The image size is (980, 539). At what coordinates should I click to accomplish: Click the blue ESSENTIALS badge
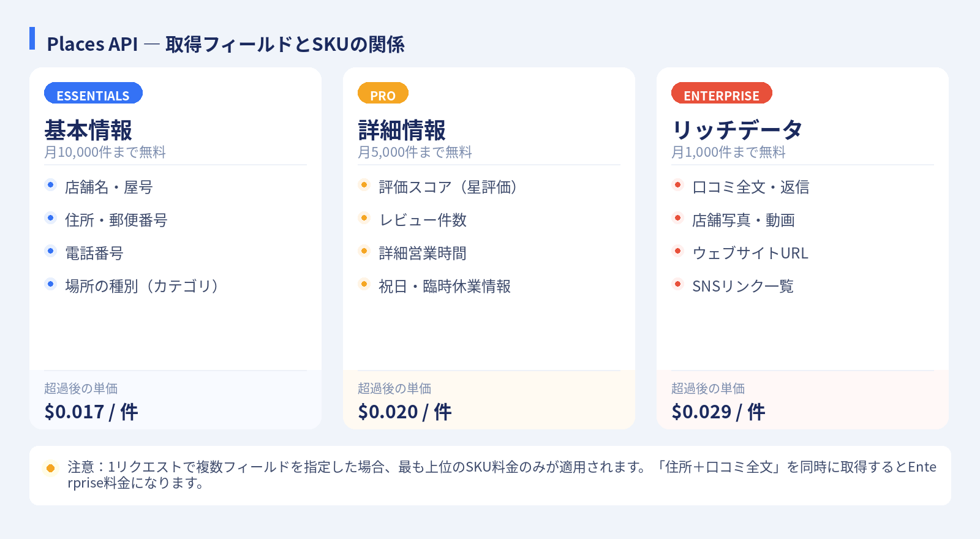tap(93, 94)
